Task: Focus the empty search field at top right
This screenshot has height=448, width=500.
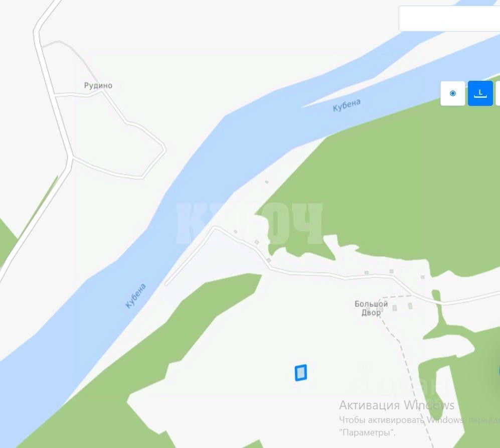Action: (449, 19)
